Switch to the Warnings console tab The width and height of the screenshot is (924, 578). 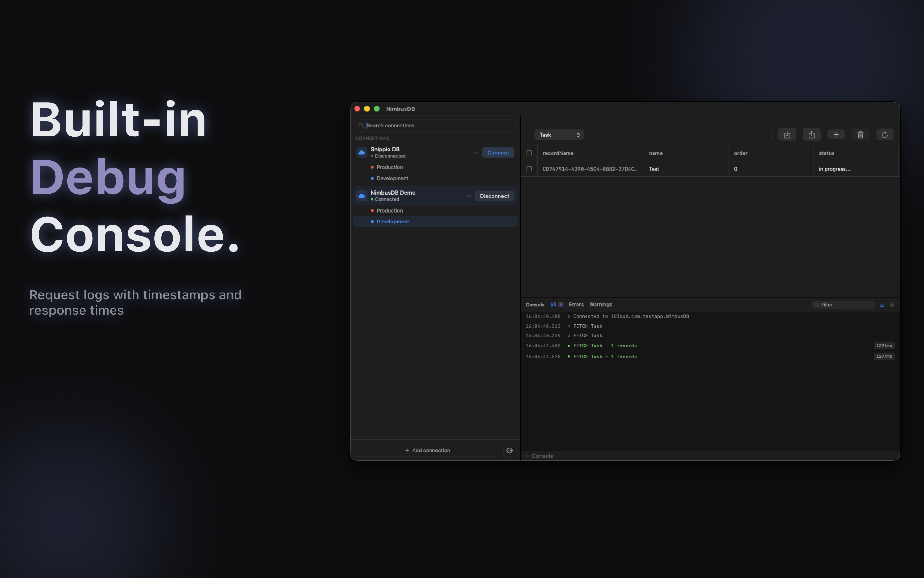coord(601,305)
